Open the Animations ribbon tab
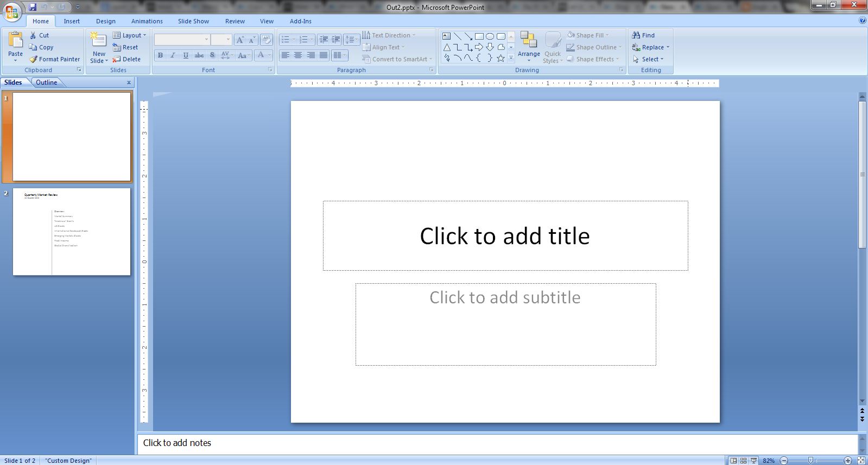 tap(147, 21)
